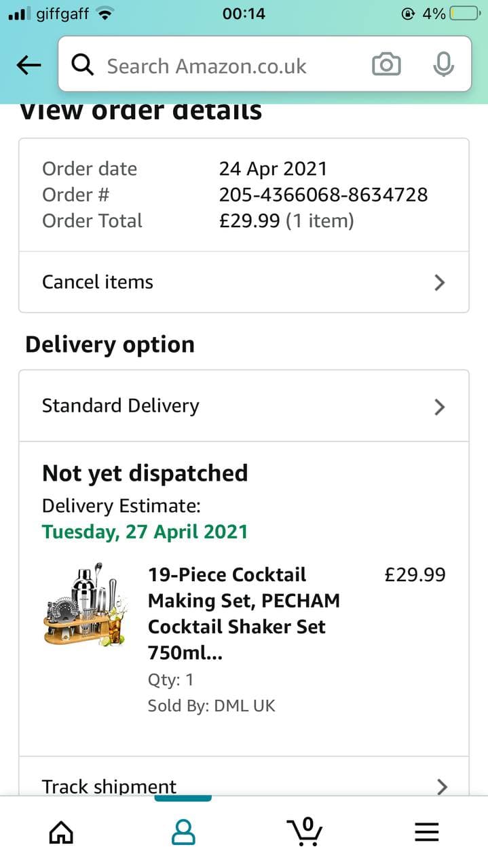The image size is (488, 868).
Task: Open the shopping basket icon
Action: pos(304,831)
